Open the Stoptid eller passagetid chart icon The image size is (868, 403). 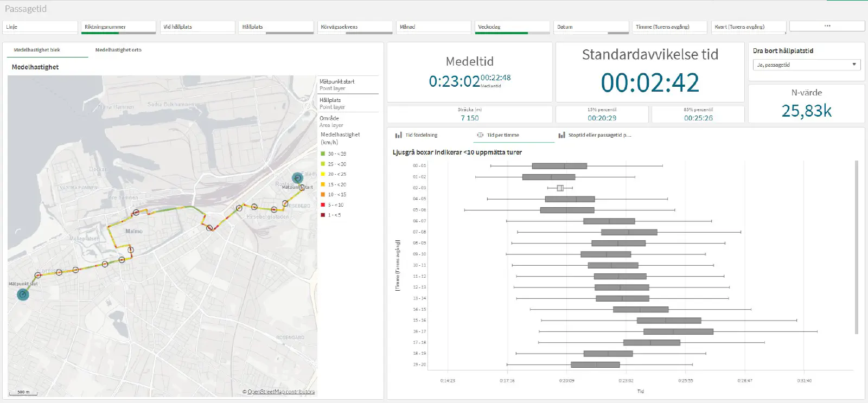point(562,135)
